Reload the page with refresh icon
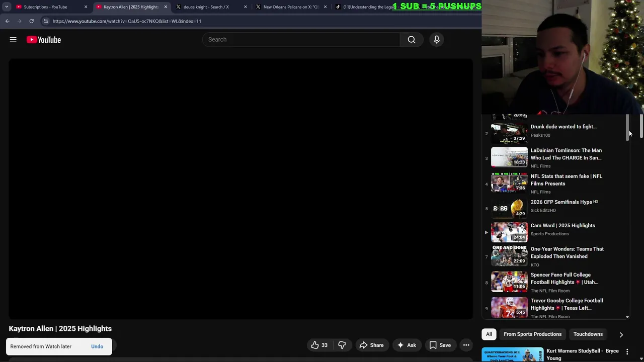The image size is (644, 362). [x=31, y=21]
